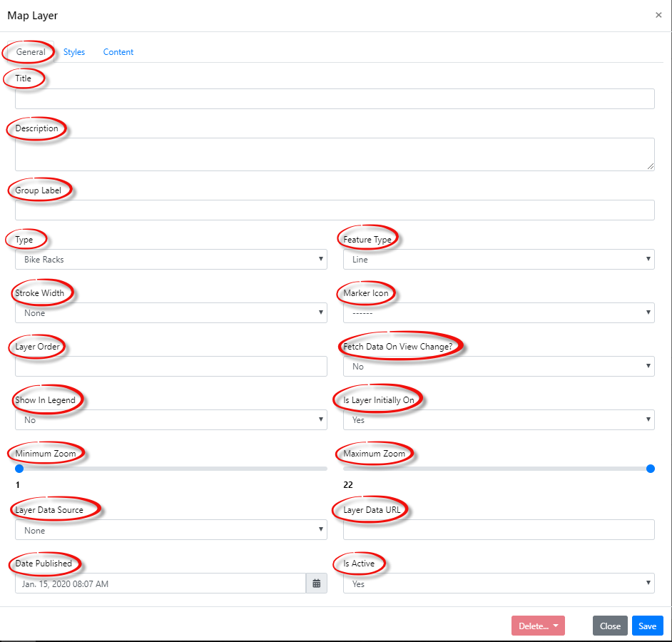Expand the Stroke Width dropdown

(171, 313)
